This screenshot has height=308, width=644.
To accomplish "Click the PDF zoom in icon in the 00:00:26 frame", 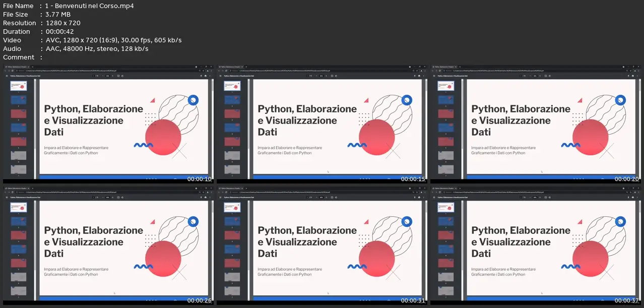I will click(x=112, y=198).
